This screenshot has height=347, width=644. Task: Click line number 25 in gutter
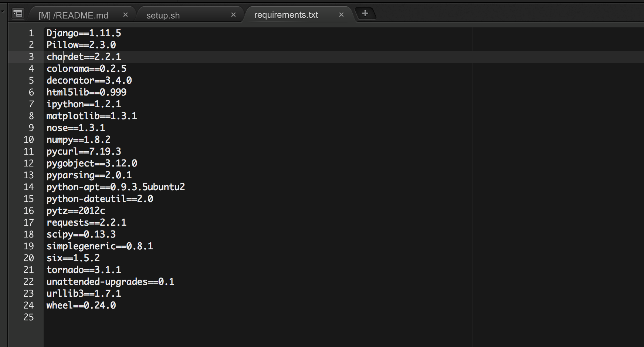29,317
